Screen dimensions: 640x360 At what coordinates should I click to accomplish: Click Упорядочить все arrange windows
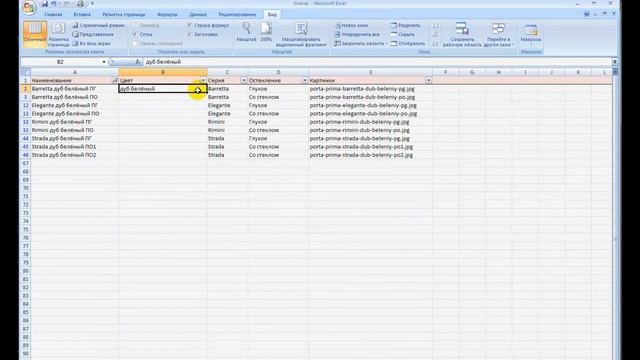[x=357, y=34]
